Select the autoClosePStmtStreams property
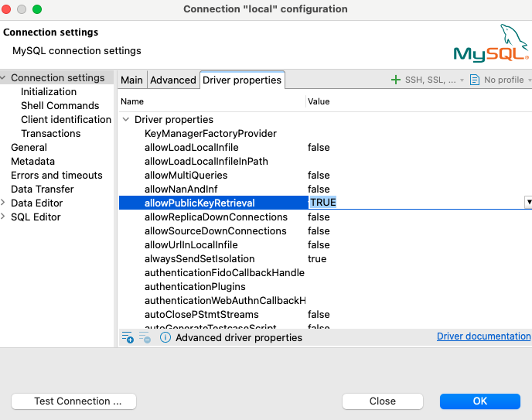The height and width of the screenshot is (420, 532). point(202,314)
